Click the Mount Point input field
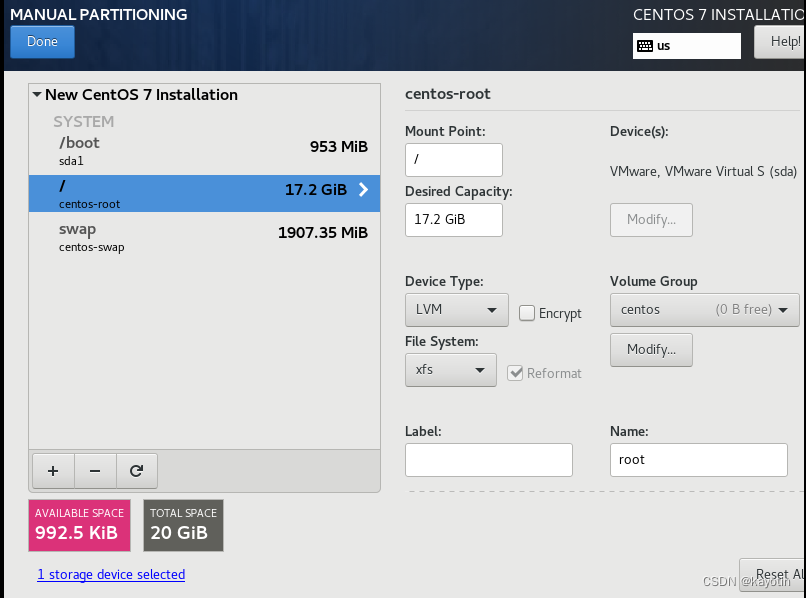 click(x=454, y=159)
